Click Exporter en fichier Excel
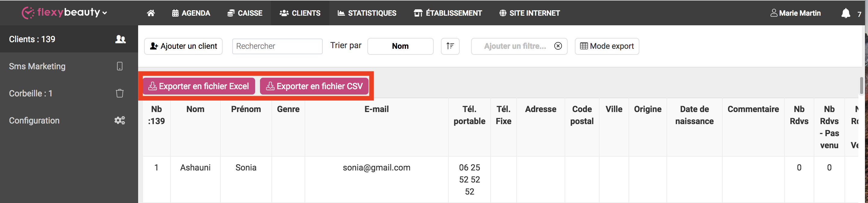Screen dimensions: 868x203 [x=199, y=86]
